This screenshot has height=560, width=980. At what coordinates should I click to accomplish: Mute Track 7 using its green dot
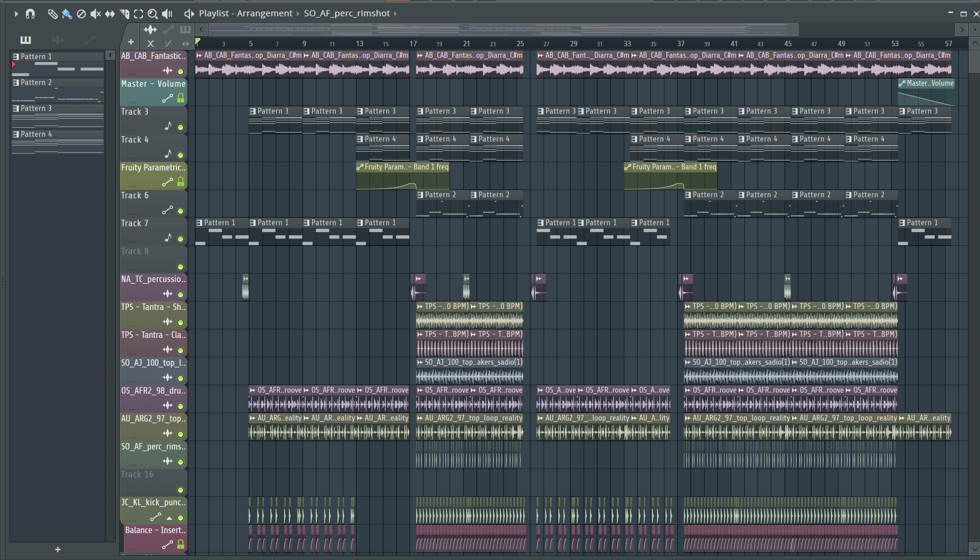180,239
